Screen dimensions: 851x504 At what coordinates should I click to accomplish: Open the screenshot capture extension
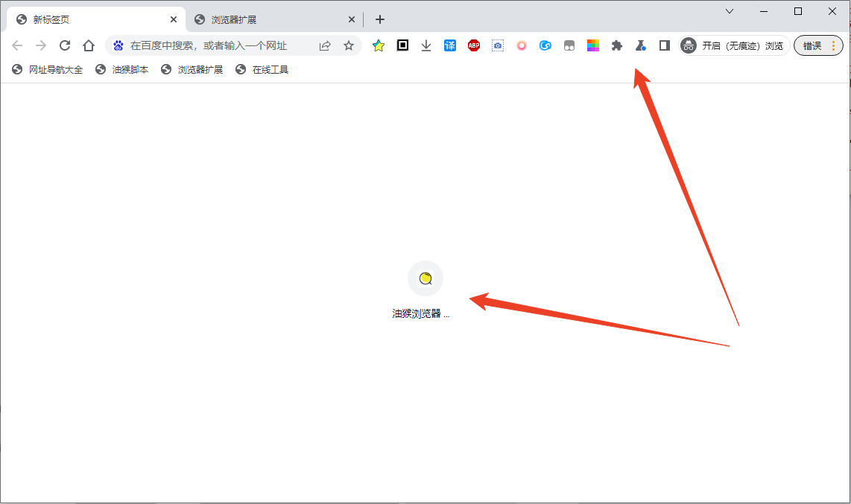(497, 45)
